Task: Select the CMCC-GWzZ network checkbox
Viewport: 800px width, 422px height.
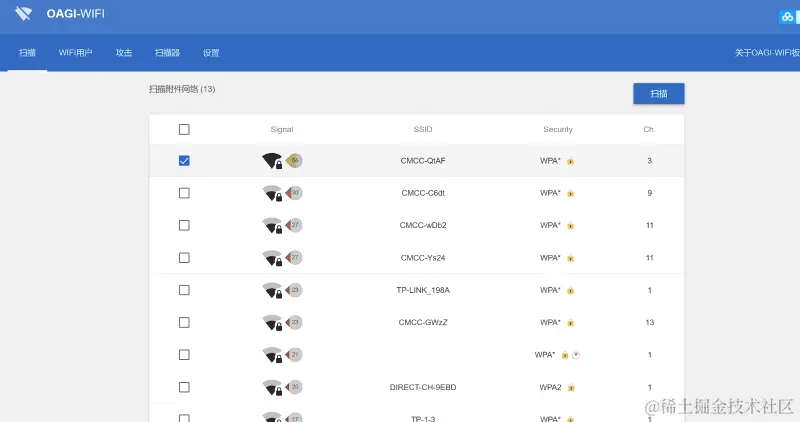Action: 184,322
